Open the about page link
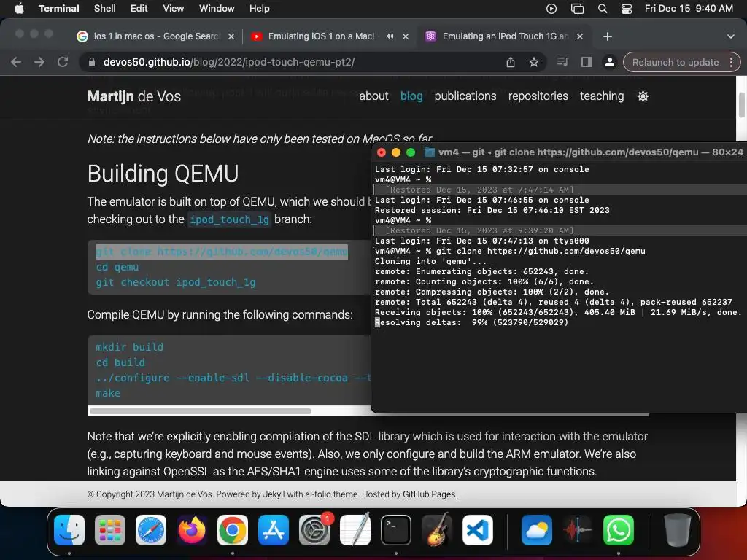The height and width of the screenshot is (560, 747). point(373,96)
